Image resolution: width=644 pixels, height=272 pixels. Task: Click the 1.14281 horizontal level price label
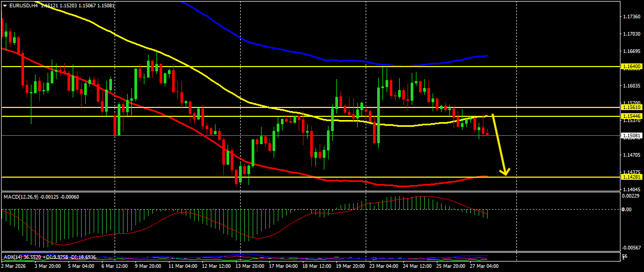(631, 177)
